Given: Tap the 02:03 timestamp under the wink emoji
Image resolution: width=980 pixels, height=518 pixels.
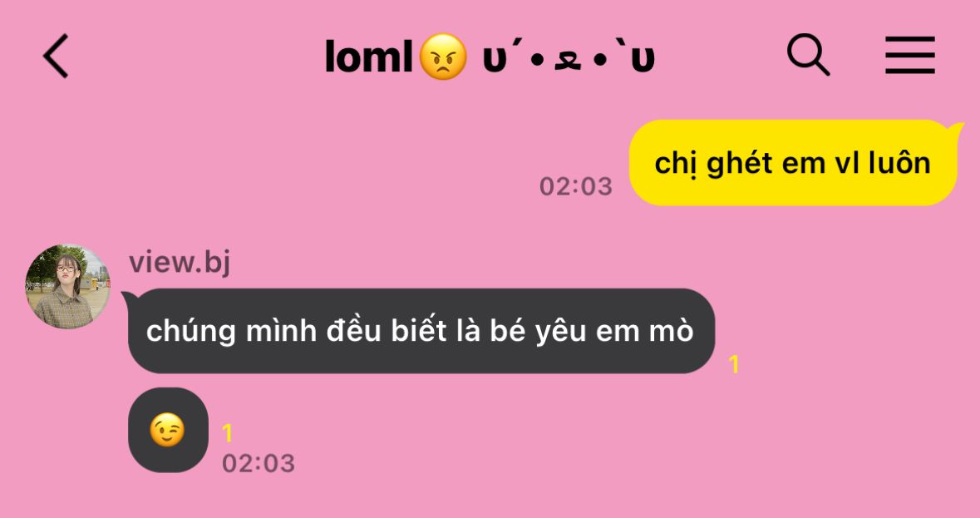Looking at the screenshot, I should (x=259, y=464).
